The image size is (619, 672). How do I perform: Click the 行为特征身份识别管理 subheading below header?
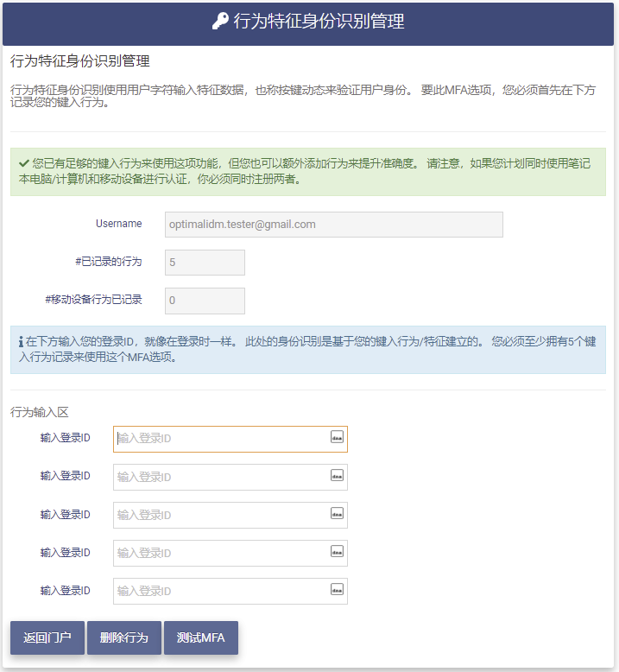point(80,61)
